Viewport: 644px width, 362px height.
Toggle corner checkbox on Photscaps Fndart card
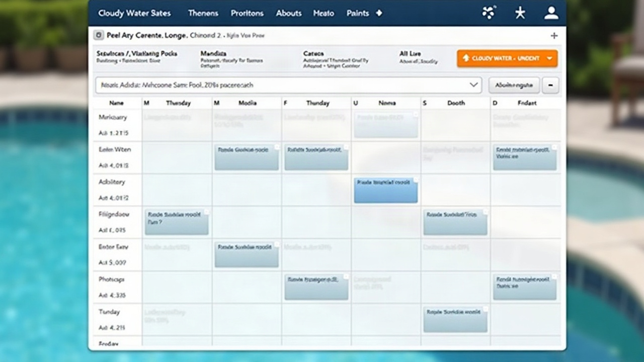[554, 277]
